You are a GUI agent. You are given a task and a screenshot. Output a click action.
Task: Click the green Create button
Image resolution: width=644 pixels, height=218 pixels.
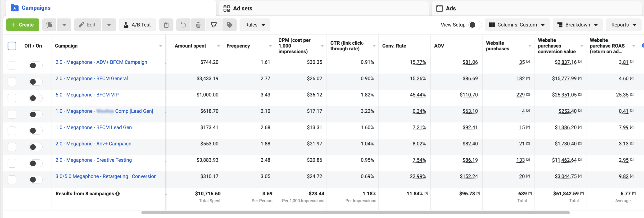[23, 25]
